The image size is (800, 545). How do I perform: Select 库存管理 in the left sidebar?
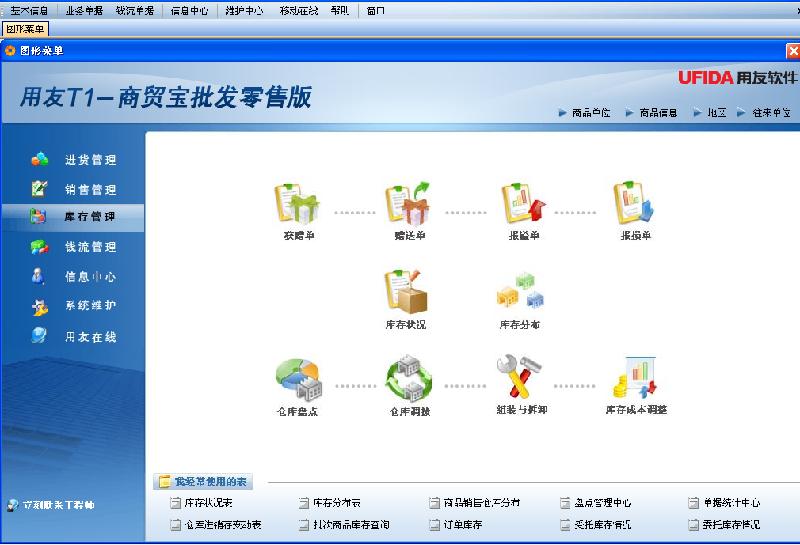(x=72, y=217)
